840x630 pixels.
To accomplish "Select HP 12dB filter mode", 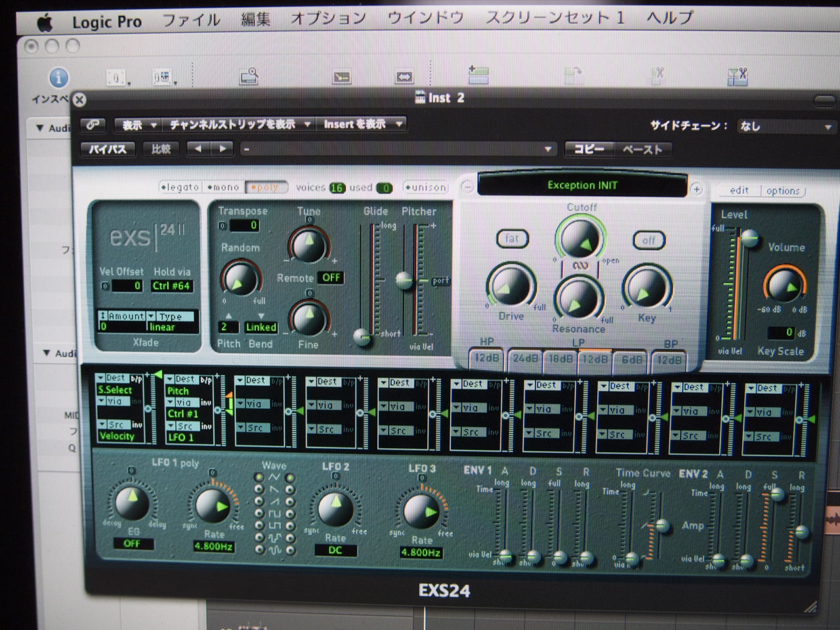I will [x=487, y=359].
